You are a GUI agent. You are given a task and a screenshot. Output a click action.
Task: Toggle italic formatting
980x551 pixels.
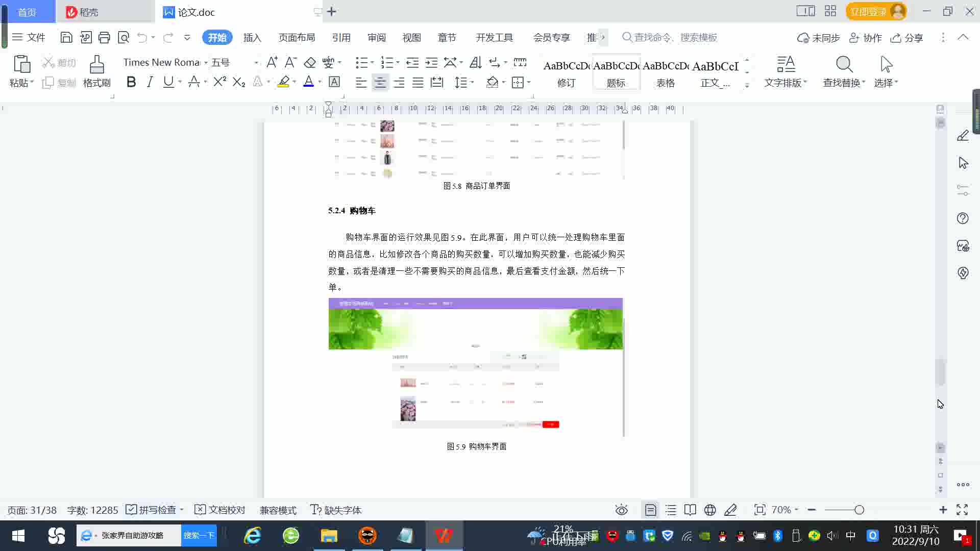(x=150, y=82)
